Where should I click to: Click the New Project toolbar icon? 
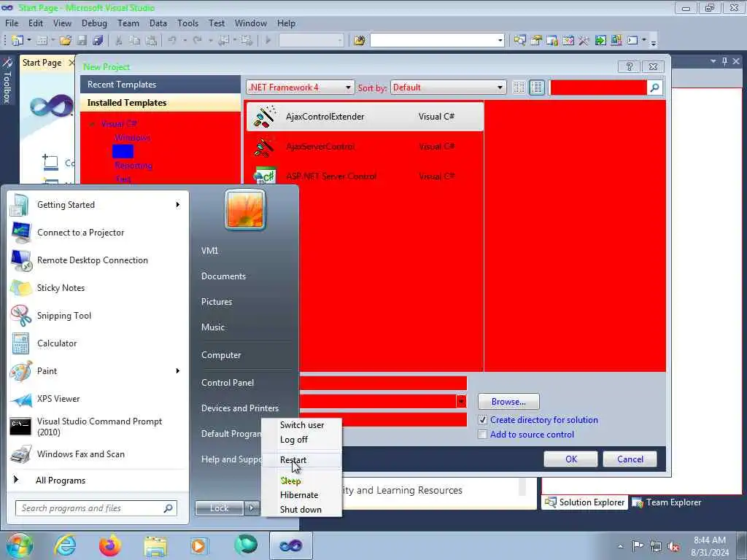click(18, 41)
